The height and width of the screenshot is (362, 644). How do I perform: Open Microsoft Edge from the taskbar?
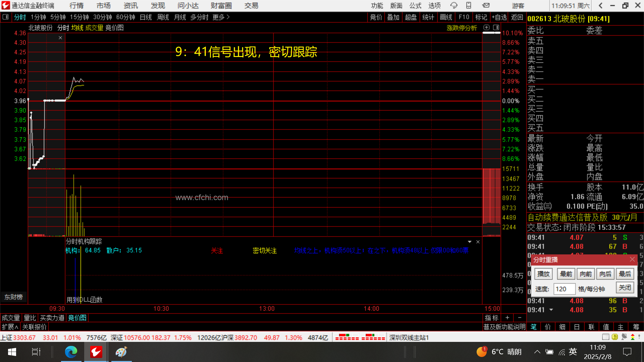click(x=71, y=352)
